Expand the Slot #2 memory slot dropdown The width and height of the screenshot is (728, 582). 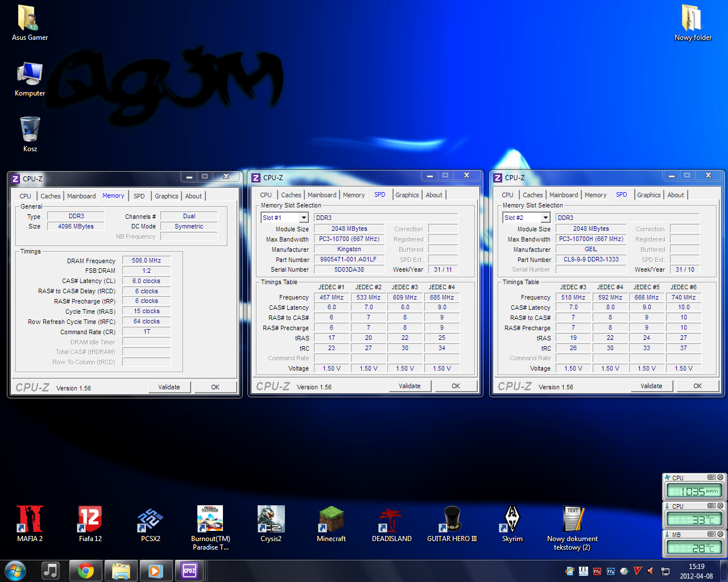(x=545, y=218)
